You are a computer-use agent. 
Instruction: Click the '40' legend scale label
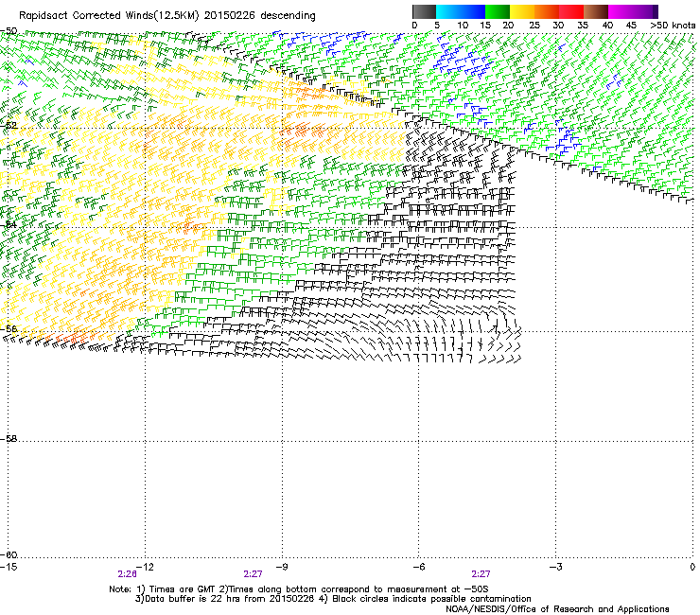(x=607, y=26)
